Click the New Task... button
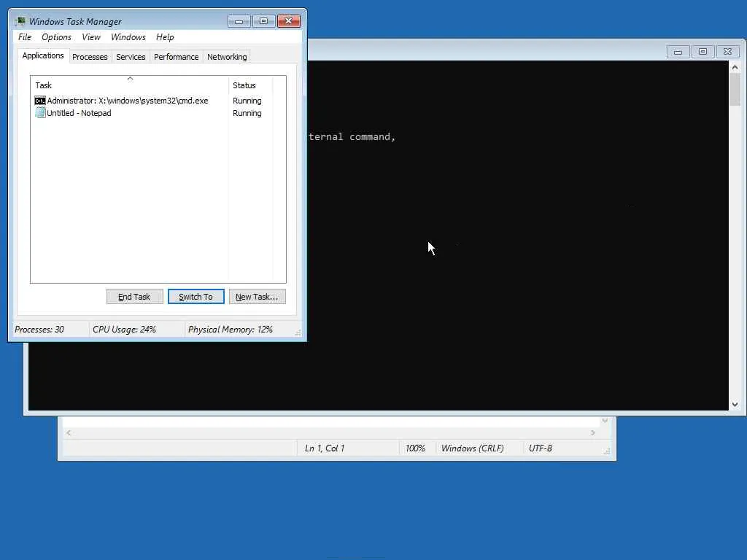The width and height of the screenshot is (747, 560). (258, 297)
